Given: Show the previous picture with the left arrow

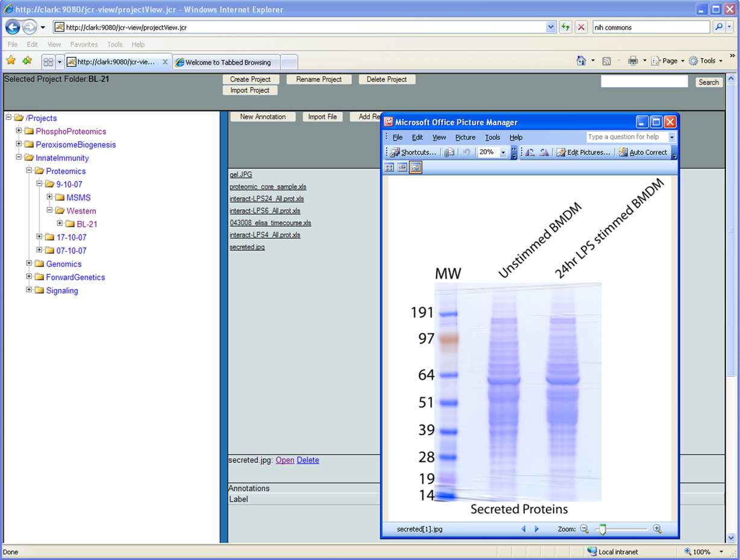Looking at the screenshot, I should pyautogui.click(x=523, y=529).
